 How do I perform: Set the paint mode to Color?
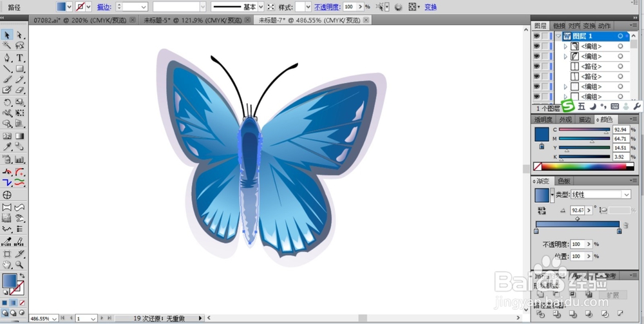5,303
